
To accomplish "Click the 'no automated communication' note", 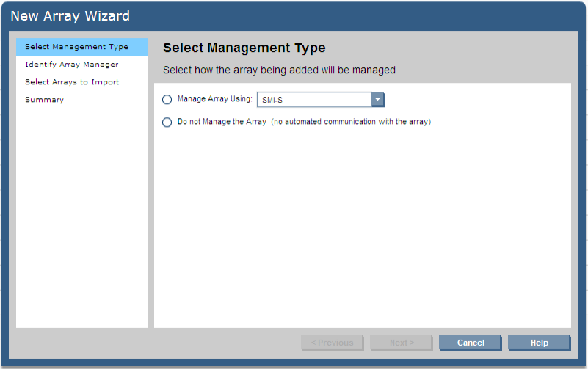I will point(351,122).
